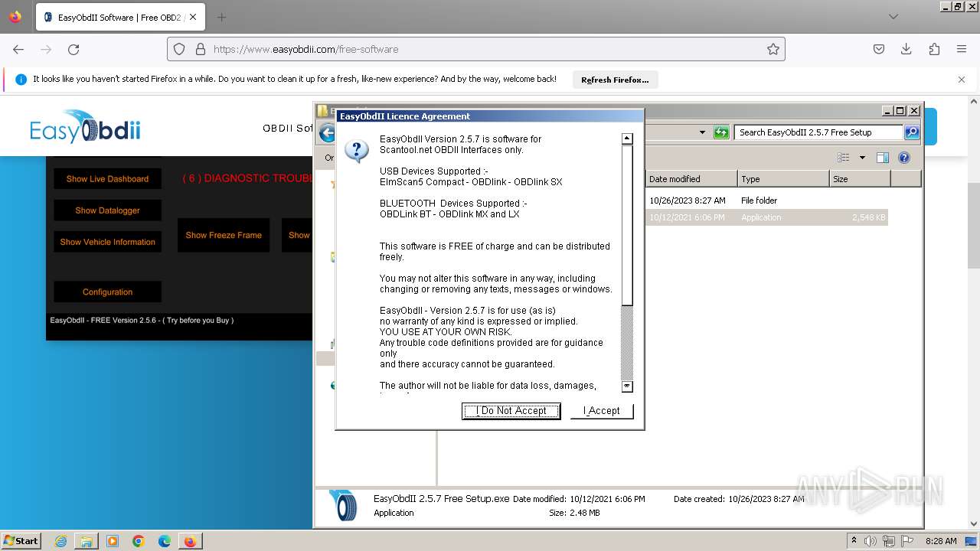This screenshot has height=551, width=980.
Task: Open Windows Media Player from taskbar
Action: tap(113, 541)
